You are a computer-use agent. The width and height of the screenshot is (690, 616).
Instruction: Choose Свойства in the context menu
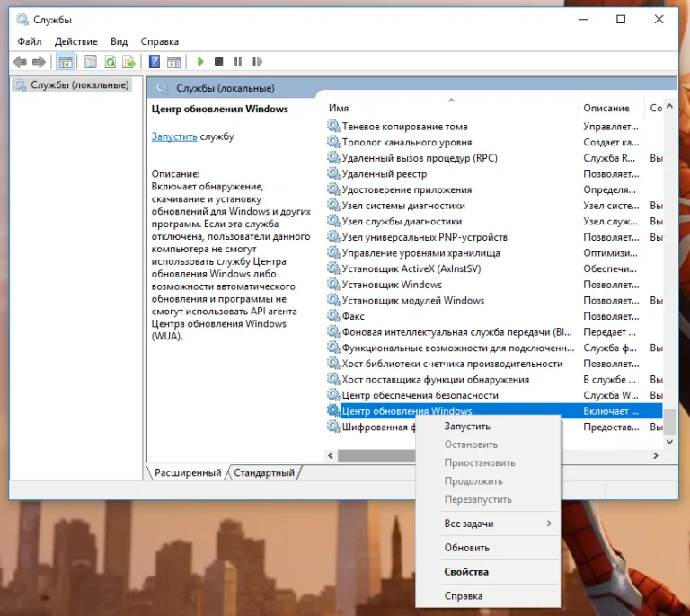[488, 572]
